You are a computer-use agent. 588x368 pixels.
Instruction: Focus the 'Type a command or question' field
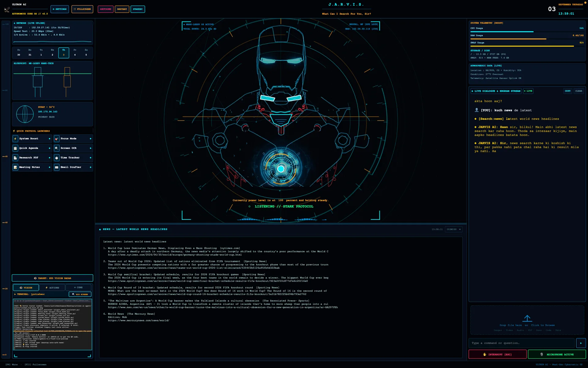pos(522,343)
